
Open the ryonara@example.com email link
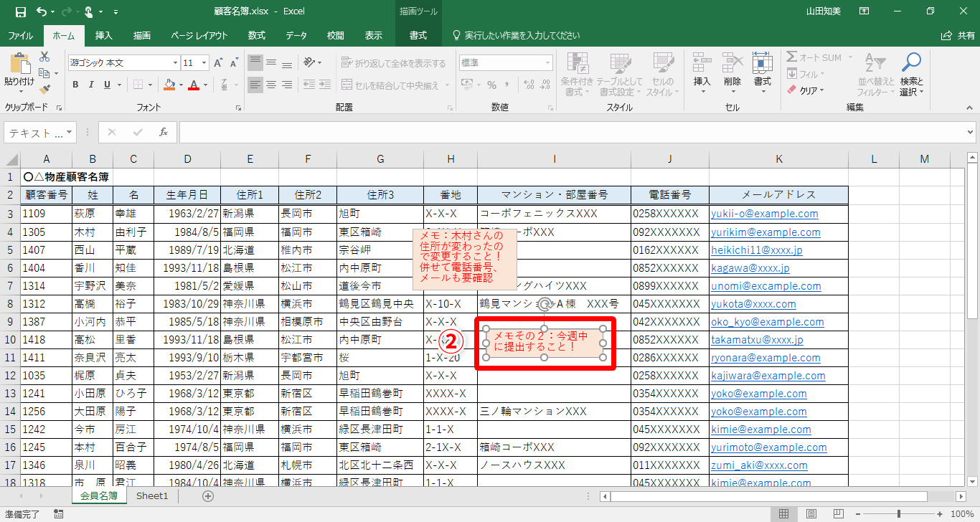tap(767, 357)
